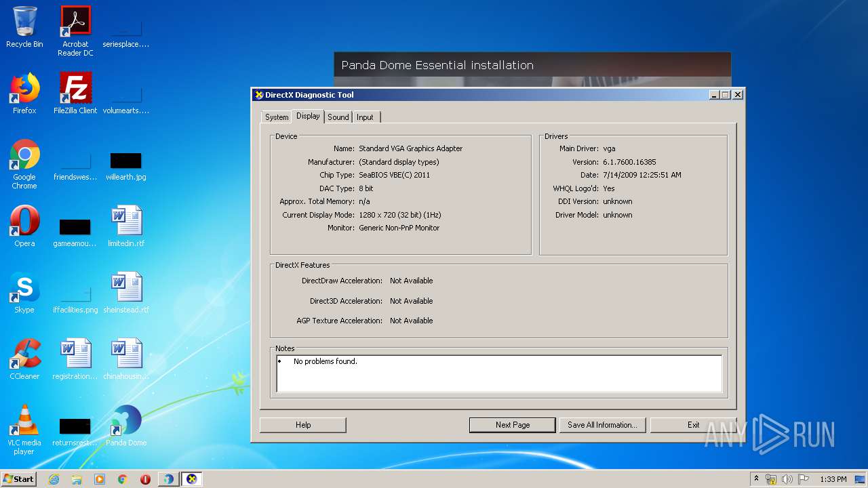This screenshot has width=868, height=488.
Task: Open Firefox desktop shortcut
Action: (x=24, y=94)
